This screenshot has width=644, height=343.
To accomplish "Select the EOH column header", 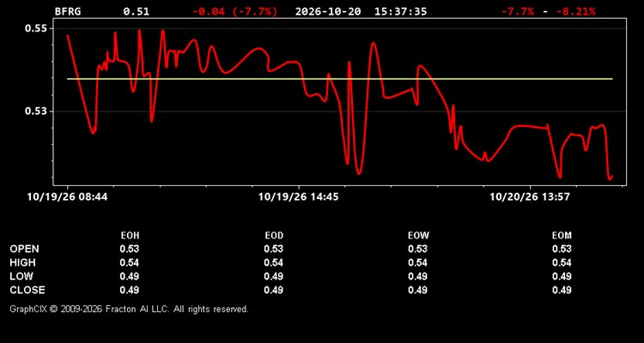I will point(130,236).
